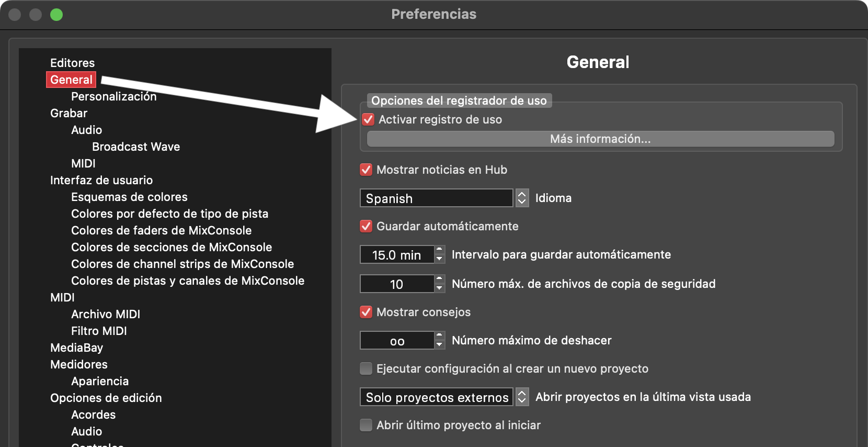Toggle 'Guardar automáticamente' checkbox
868x447 pixels.
coord(366,226)
